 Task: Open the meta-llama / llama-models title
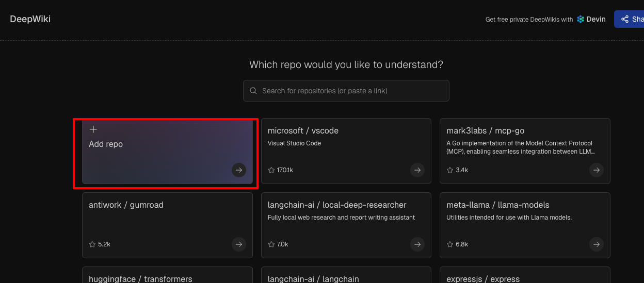(498, 205)
